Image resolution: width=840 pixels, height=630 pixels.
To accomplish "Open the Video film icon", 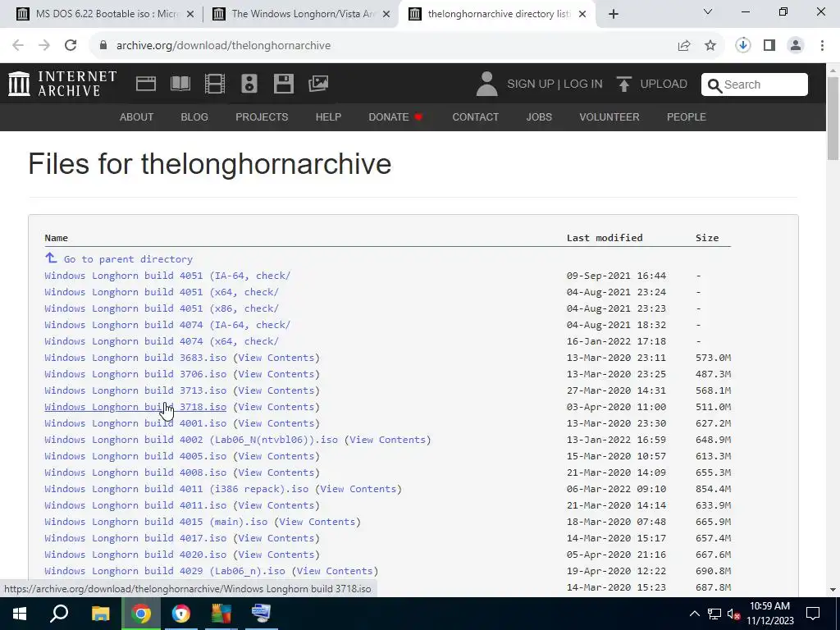I will [x=215, y=84].
